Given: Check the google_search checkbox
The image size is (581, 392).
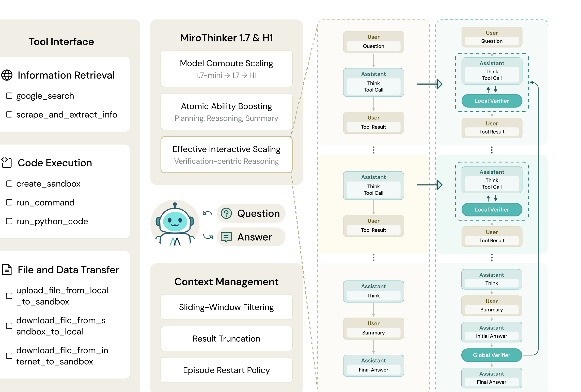Looking at the screenshot, I should click(9, 96).
